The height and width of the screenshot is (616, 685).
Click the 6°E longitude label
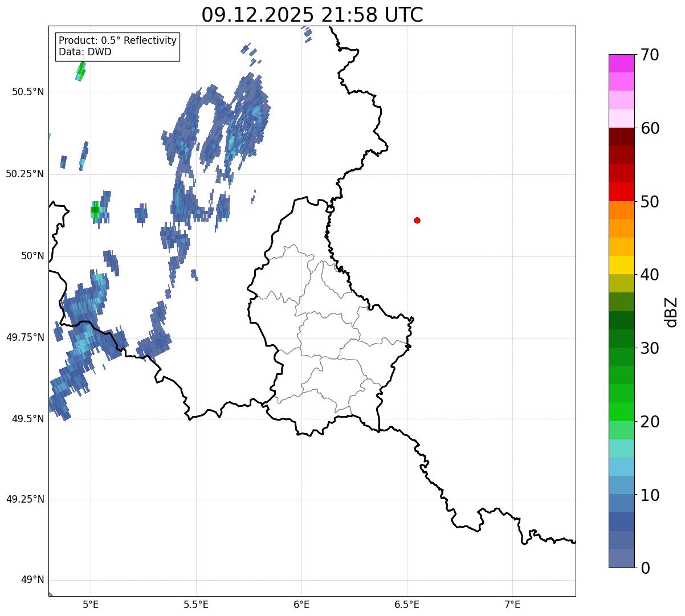point(301,605)
